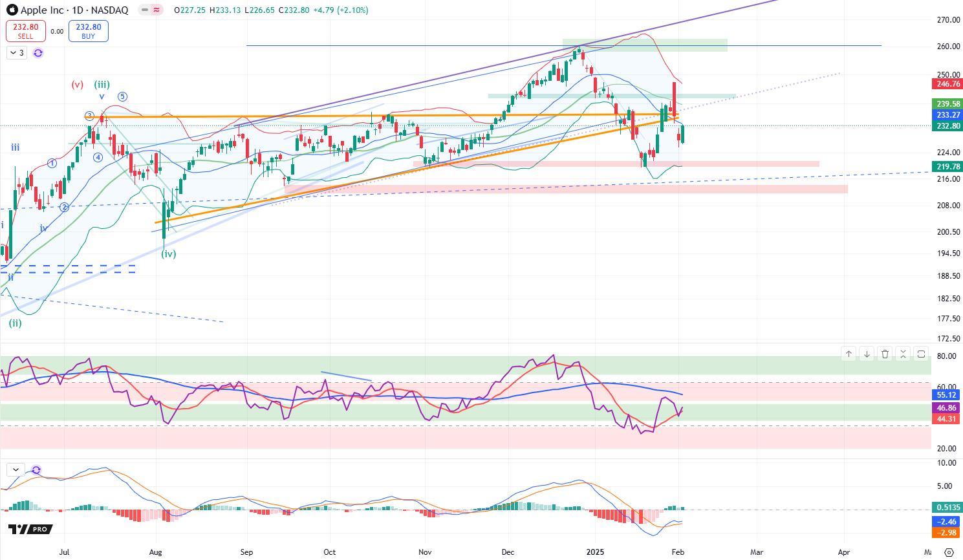Click the pink approximate-equals status icon
The image size is (963, 560).
157,10
